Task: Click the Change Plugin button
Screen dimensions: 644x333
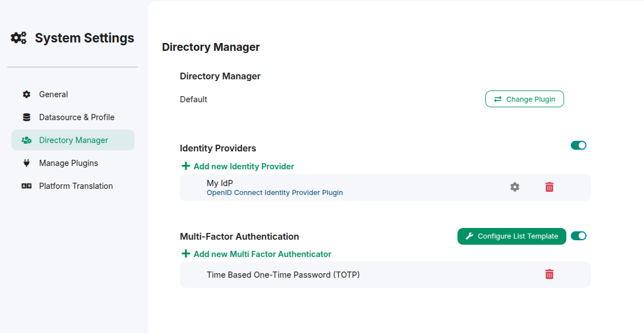Action: click(524, 99)
